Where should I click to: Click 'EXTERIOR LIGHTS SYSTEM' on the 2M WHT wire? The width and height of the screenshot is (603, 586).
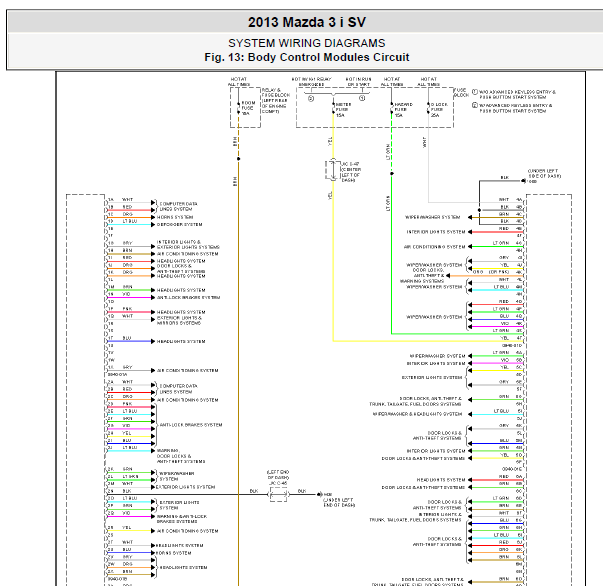pyautogui.click(x=185, y=487)
